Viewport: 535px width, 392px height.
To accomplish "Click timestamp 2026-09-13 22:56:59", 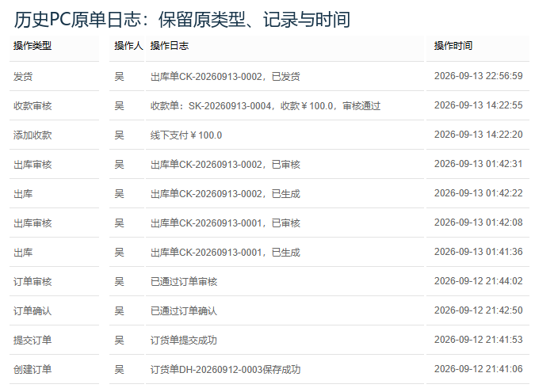I will pos(479,76).
